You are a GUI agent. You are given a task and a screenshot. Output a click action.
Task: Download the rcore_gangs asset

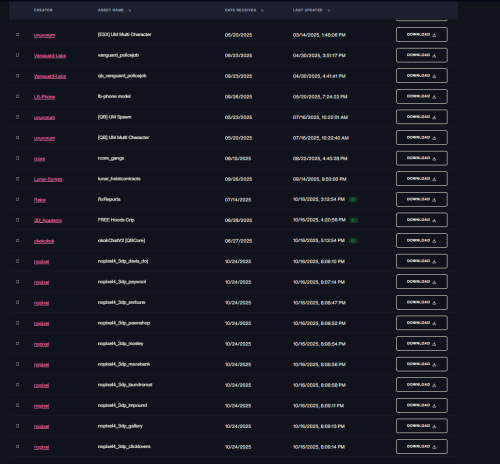tap(422, 158)
